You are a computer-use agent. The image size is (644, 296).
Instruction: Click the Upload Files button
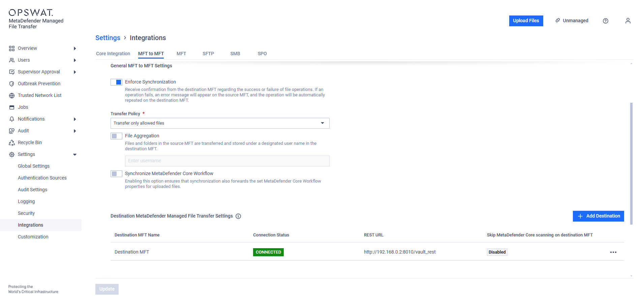[526, 21]
